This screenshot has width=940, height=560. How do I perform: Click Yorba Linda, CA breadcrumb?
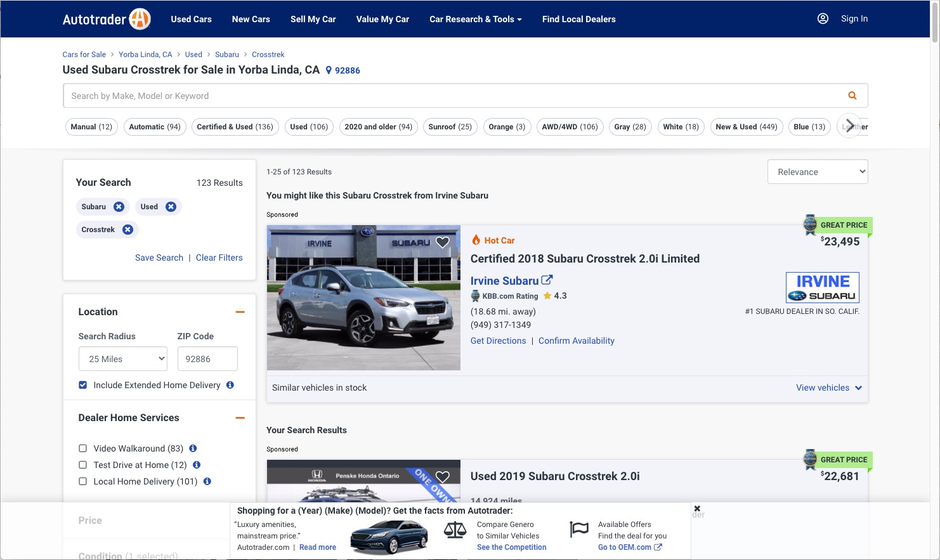pyautogui.click(x=145, y=55)
